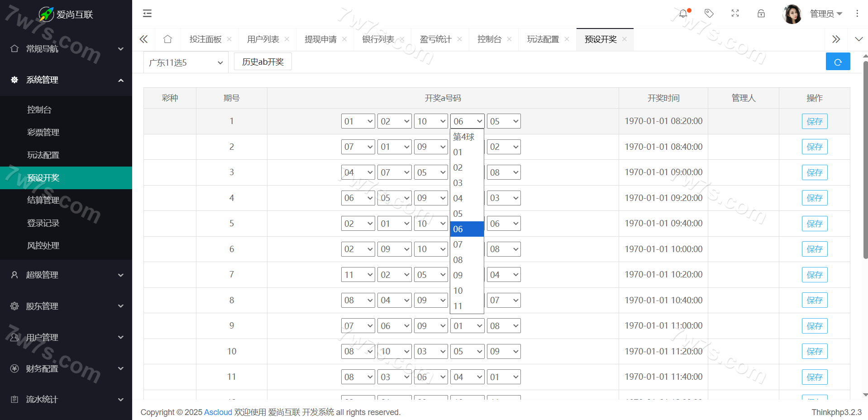The height and width of the screenshot is (420, 868).
Task: Click the lock screen icon
Action: [761, 14]
